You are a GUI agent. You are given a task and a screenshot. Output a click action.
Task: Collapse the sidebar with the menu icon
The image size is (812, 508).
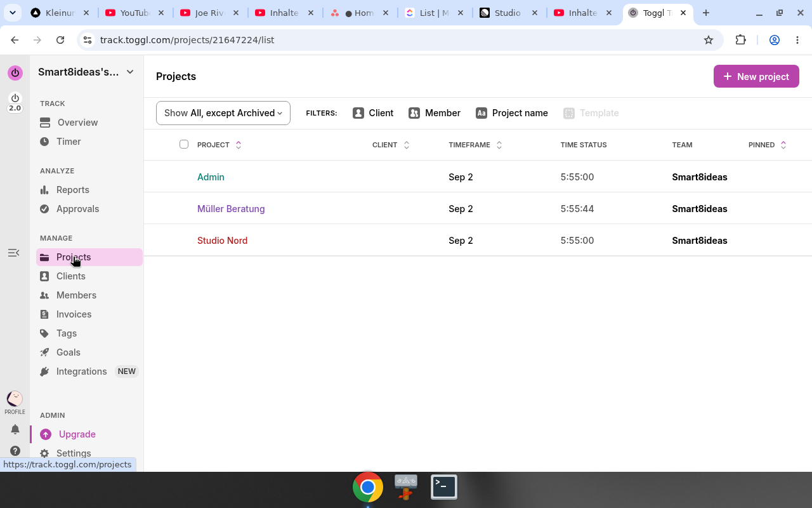tap(13, 253)
